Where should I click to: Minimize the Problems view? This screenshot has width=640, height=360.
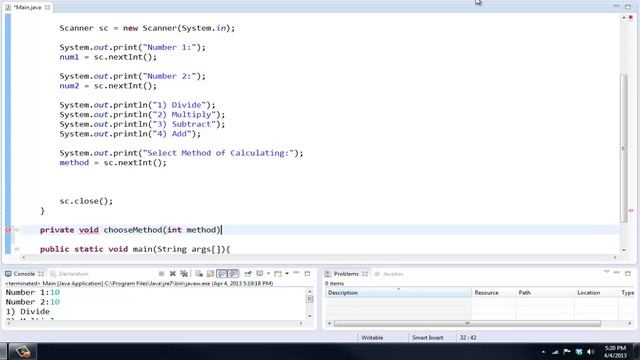(x=617, y=273)
